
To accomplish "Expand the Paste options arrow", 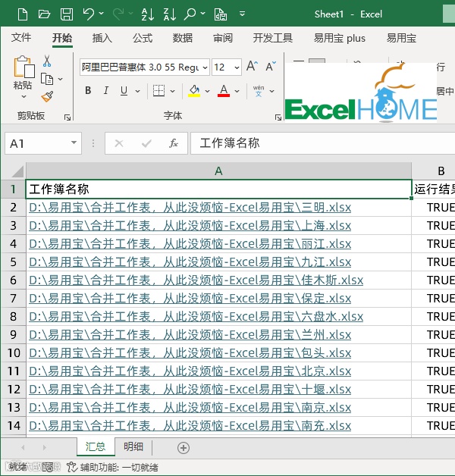I will click(24, 97).
